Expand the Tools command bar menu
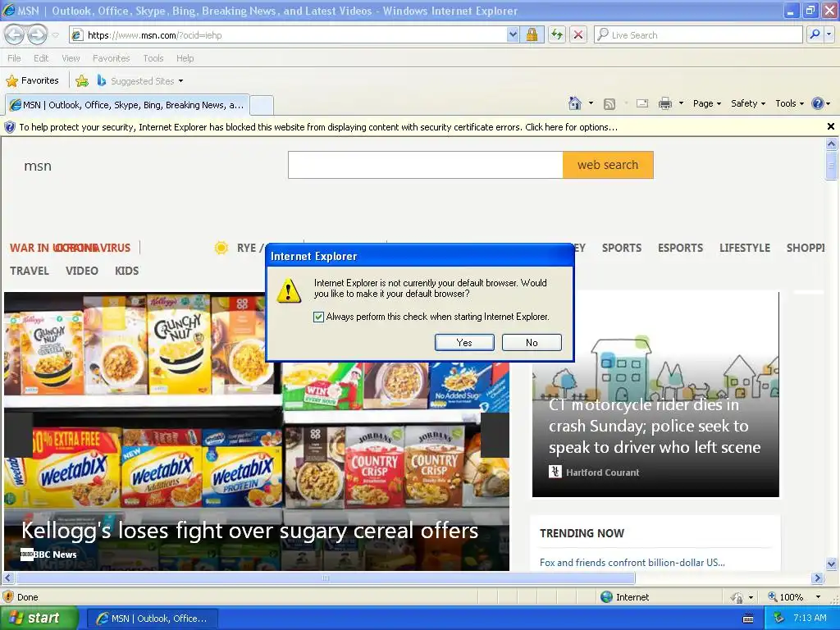This screenshot has height=630, width=840. [x=790, y=103]
